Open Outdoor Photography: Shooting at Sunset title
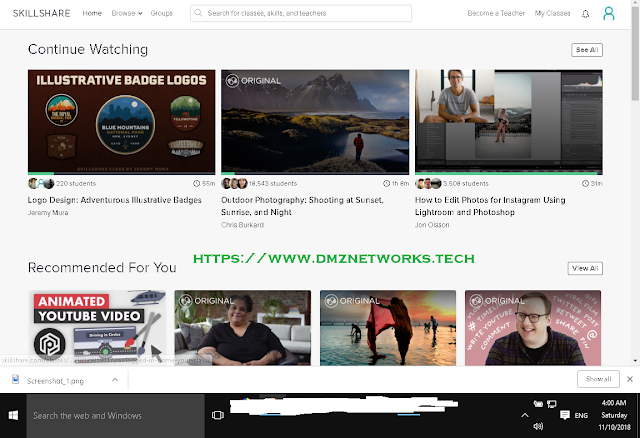 (302, 206)
